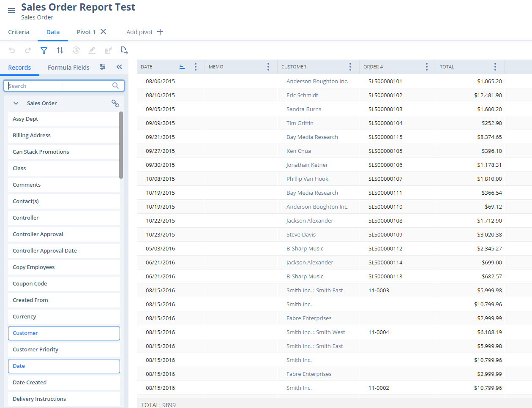Image resolution: width=532 pixels, height=408 pixels.
Task: Open the Phillip Van Hook customer link
Action: click(x=307, y=179)
